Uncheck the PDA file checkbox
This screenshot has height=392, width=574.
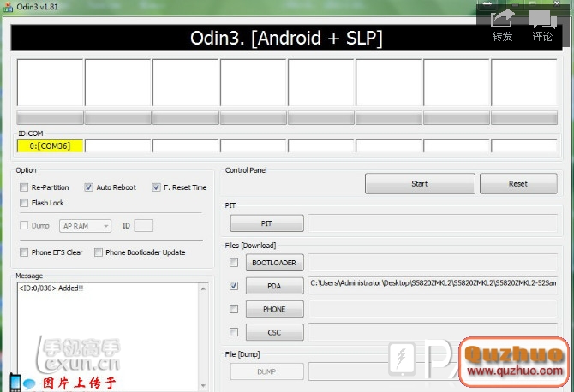coord(234,286)
